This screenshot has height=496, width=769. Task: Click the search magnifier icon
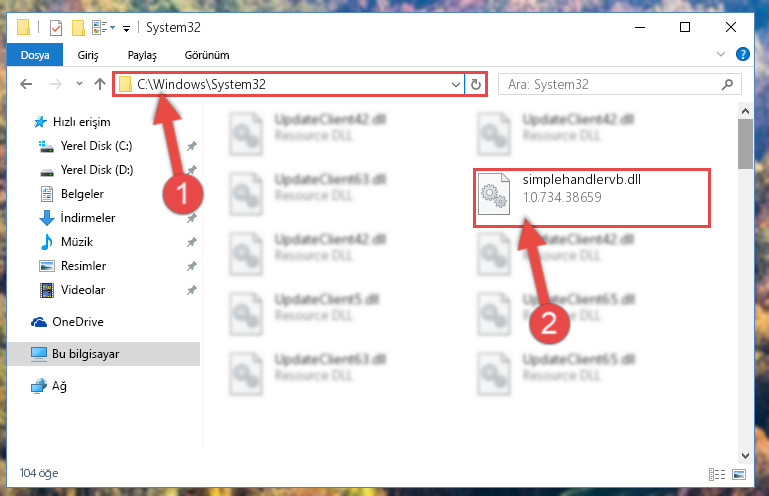point(727,84)
